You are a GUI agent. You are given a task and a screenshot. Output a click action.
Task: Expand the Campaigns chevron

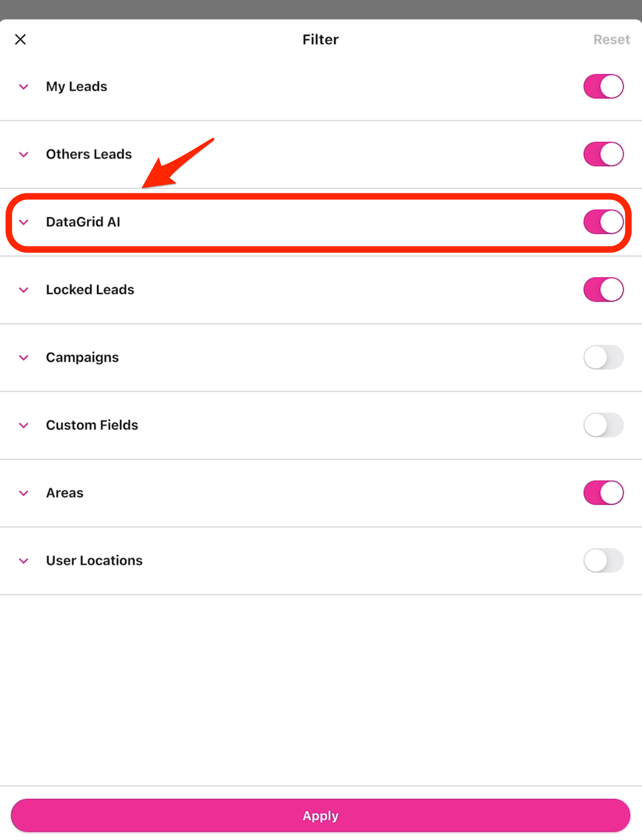pos(24,358)
